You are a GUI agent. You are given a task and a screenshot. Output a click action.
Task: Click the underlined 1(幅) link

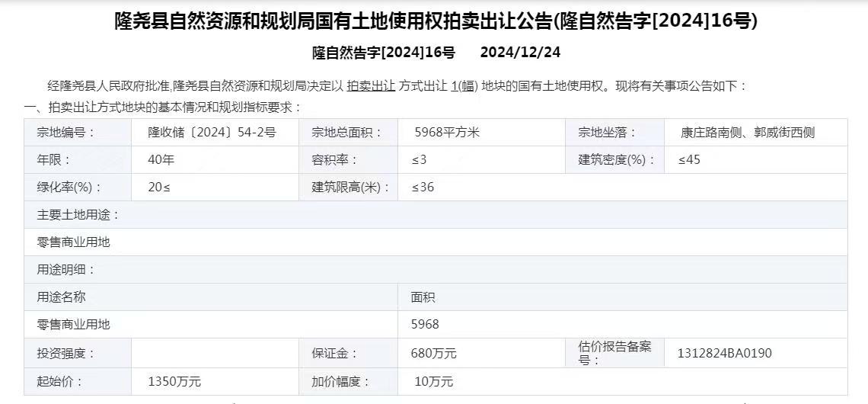point(464,86)
